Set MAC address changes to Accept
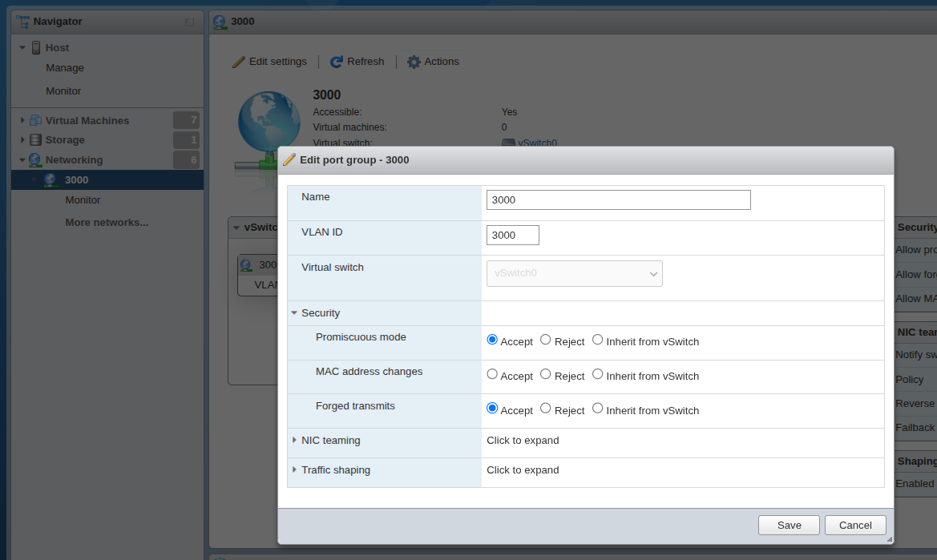This screenshot has height=560, width=937. tap(492, 374)
